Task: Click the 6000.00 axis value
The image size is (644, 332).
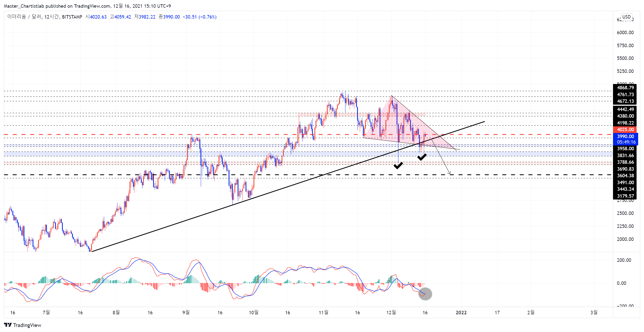Action: [625, 33]
